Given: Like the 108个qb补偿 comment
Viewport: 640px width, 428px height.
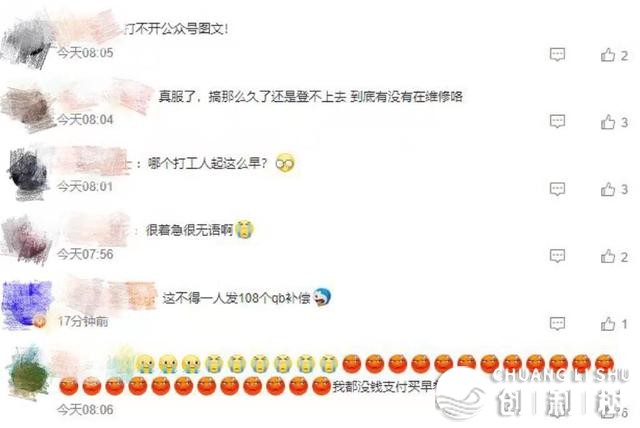Looking at the screenshot, I should click(613, 324).
